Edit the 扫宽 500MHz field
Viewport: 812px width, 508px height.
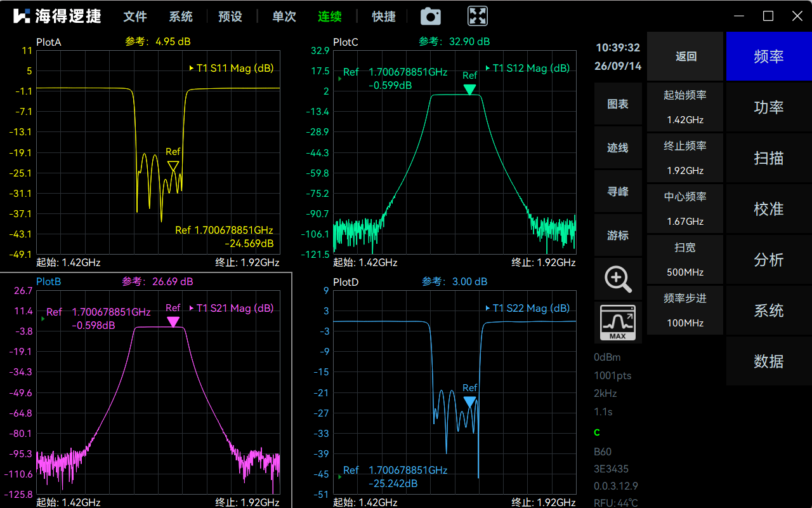[685, 259]
